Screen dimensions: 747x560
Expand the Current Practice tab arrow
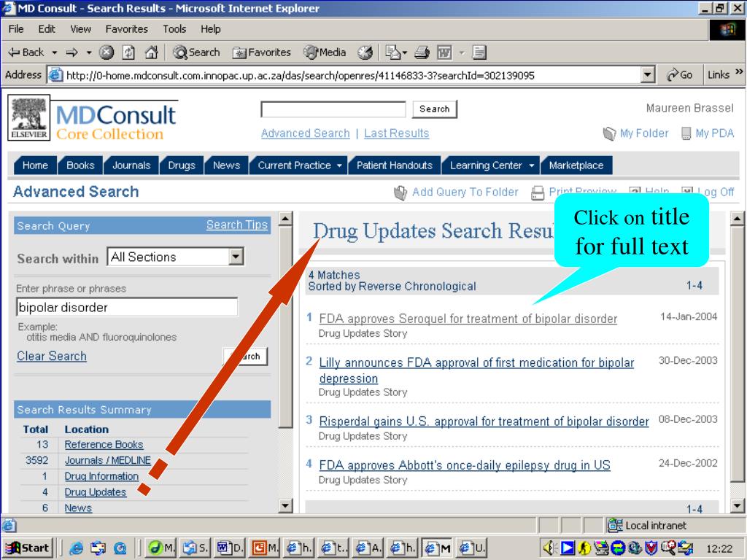(x=339, y=166)
